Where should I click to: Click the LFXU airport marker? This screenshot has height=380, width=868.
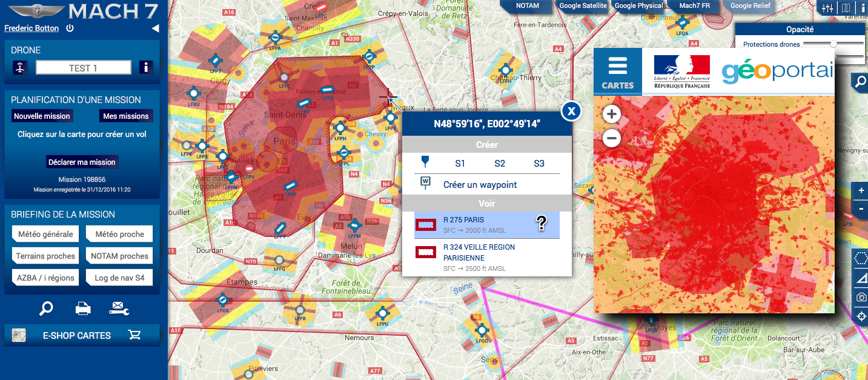(194, 93)
